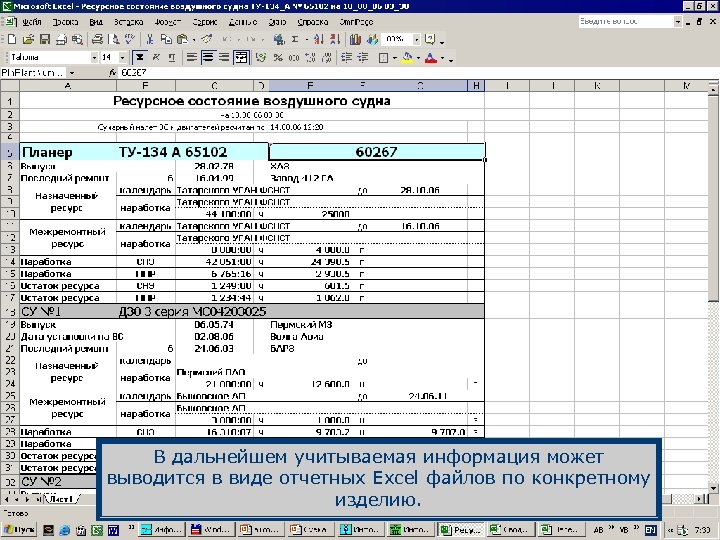Toggle Bold formatting
This screenshot has width=720, height=540.
pyautogui.click(x=140, y=58)
